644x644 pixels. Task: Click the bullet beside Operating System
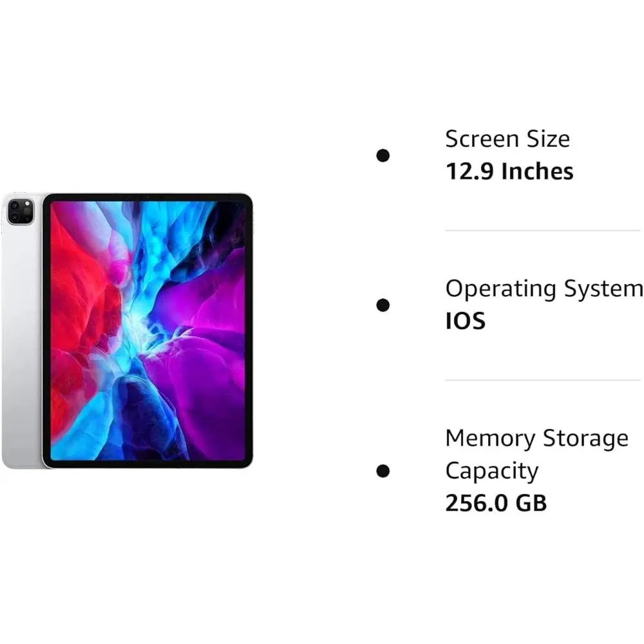click(x=383, y=305)
